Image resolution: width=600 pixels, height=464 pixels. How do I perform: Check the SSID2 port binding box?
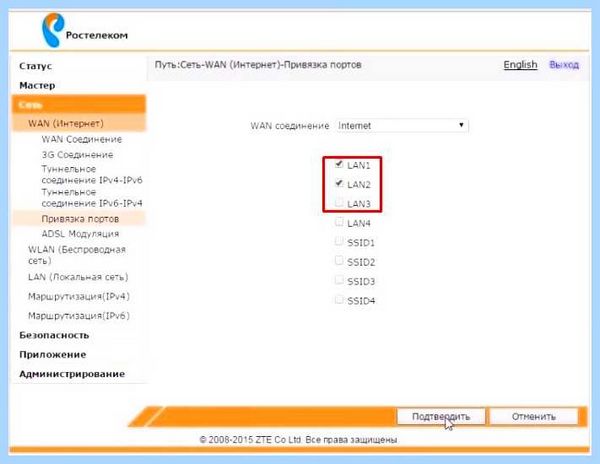point(339,261)
